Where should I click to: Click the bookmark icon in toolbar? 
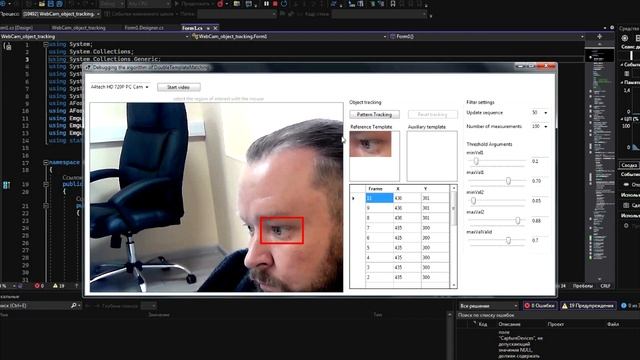(x=393, y=4)
